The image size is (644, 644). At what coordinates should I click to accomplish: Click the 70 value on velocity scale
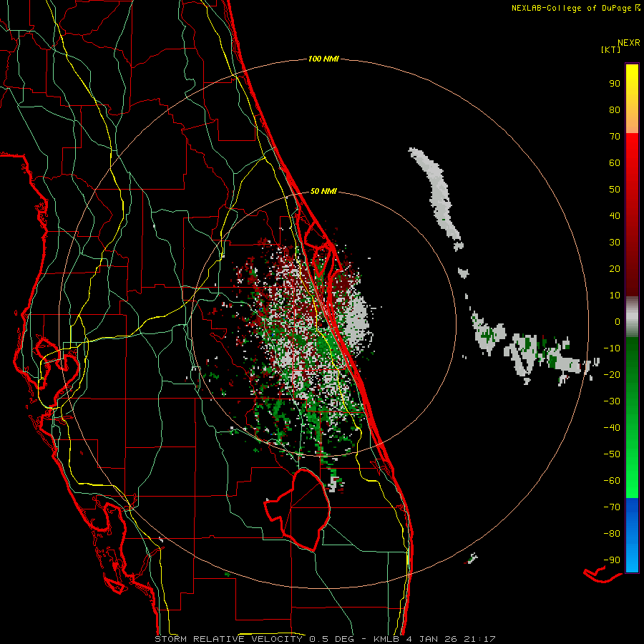click(615, 137)
